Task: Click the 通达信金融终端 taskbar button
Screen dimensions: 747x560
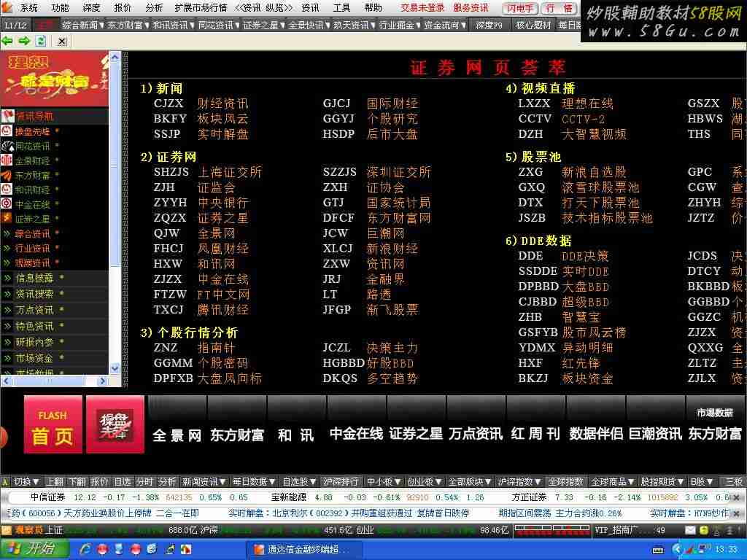Action: (304, 550)
